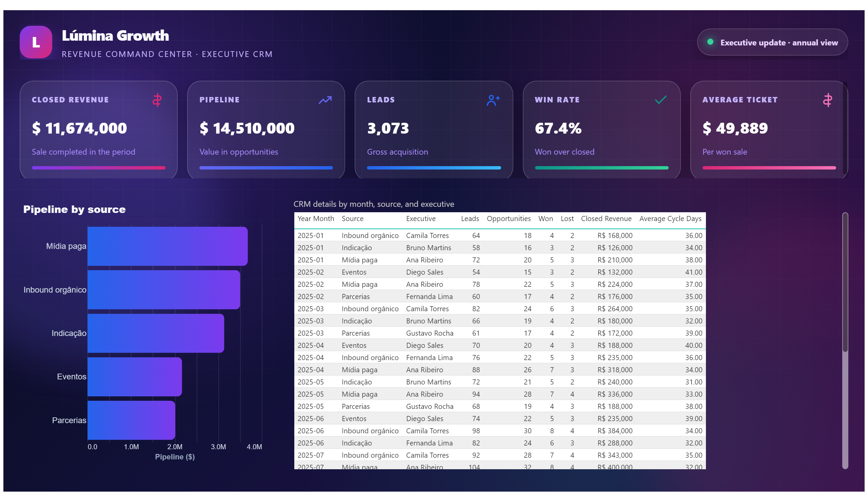Click the Gross acquisition caption
The image size is (868, 495).
point(397,152)
